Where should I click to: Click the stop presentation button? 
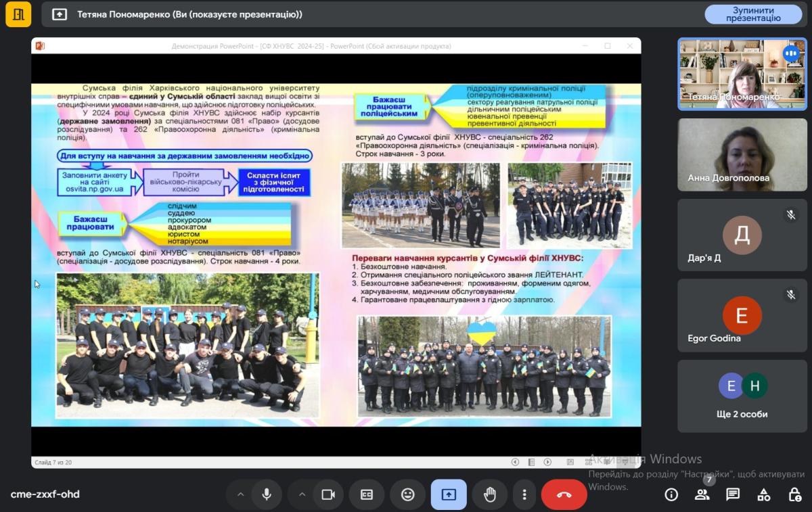click(753, 14)
